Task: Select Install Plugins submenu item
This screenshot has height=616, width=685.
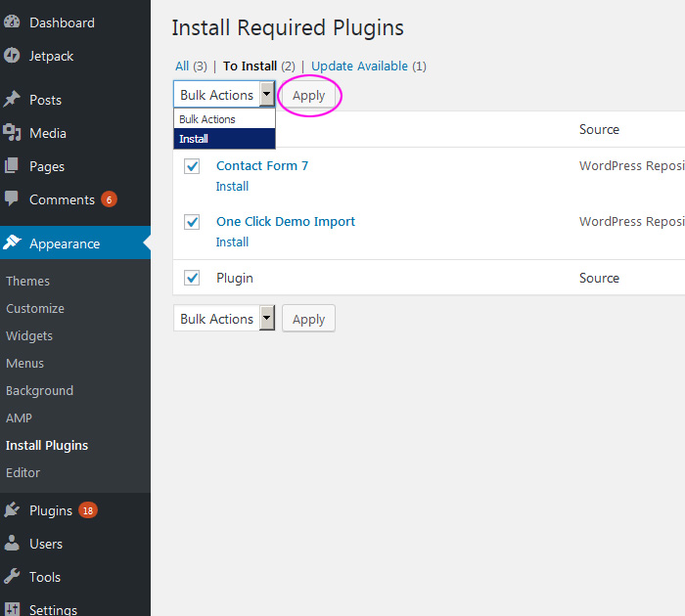Action: click(x=47, y=445)
